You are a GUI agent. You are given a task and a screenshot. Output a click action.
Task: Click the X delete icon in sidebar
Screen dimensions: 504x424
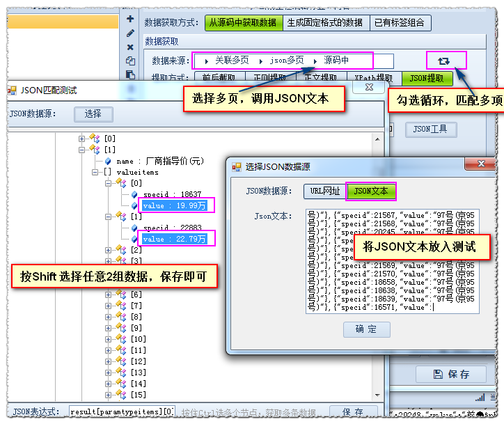click(130, 47)
